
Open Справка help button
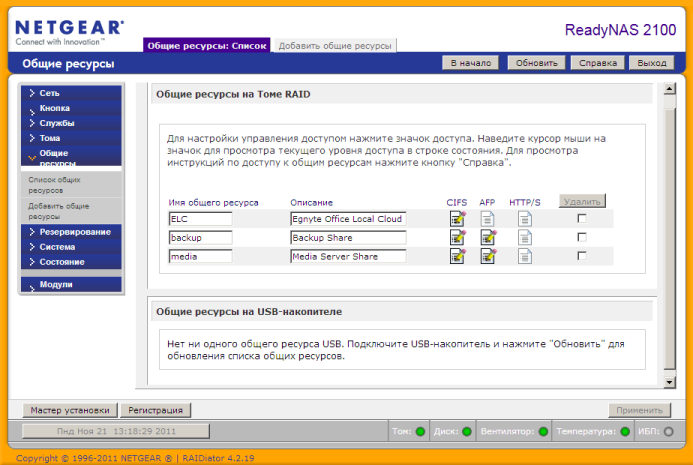598,63
